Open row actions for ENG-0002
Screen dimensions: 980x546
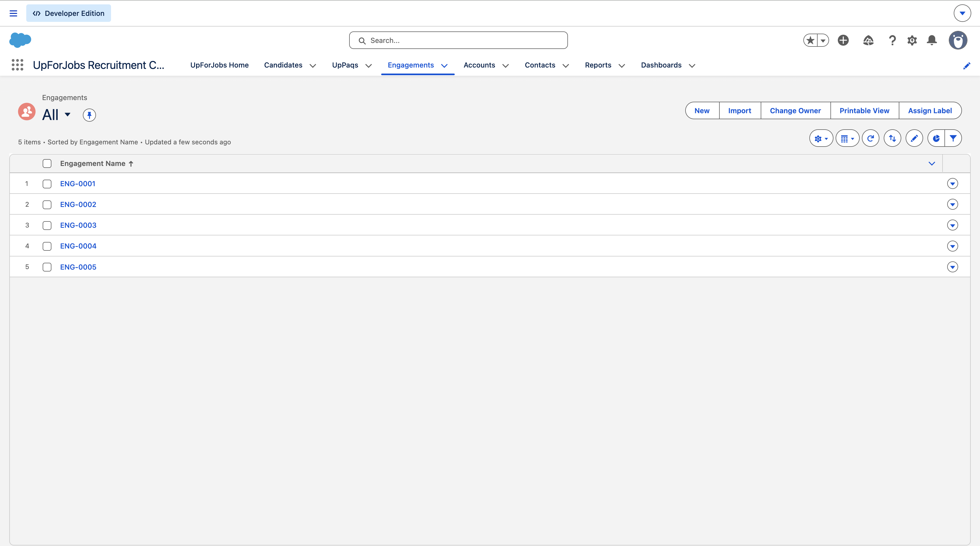pos(952,205)
